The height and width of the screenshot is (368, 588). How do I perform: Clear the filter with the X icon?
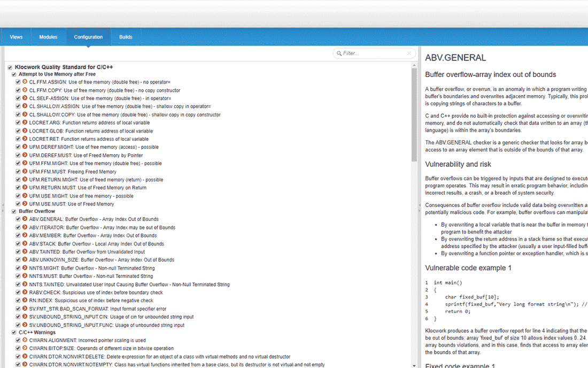409,53
